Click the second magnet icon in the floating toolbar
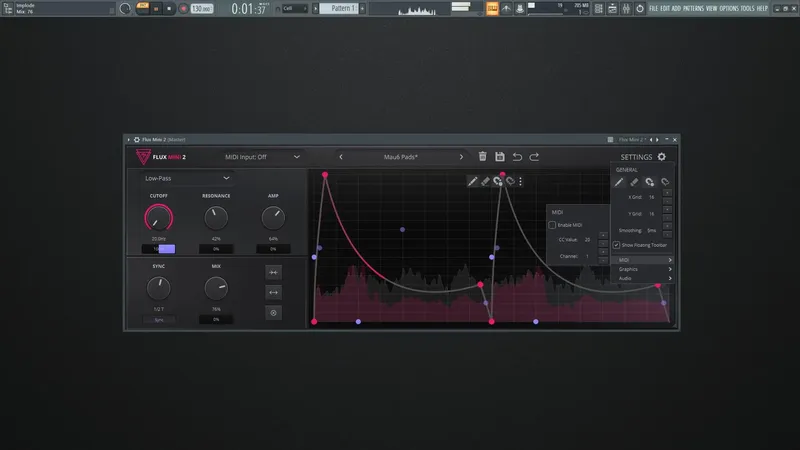The height and width of the screenshot is (450, 800). coord(510,181)
